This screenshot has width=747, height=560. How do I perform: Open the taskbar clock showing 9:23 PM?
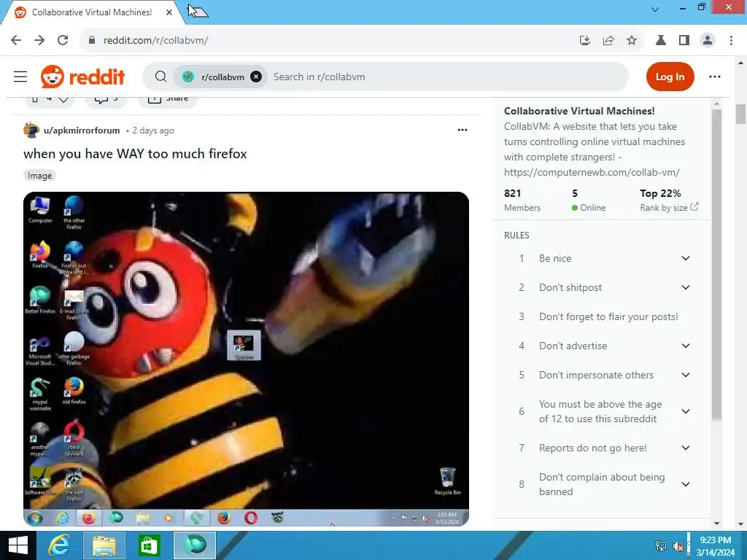716,546
